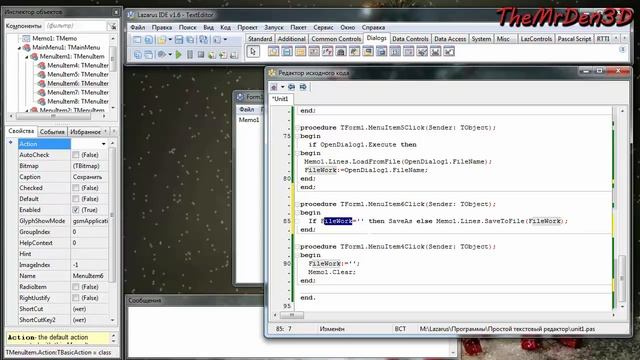Toggle the AutoCheck property checkbox

(76, 155)
